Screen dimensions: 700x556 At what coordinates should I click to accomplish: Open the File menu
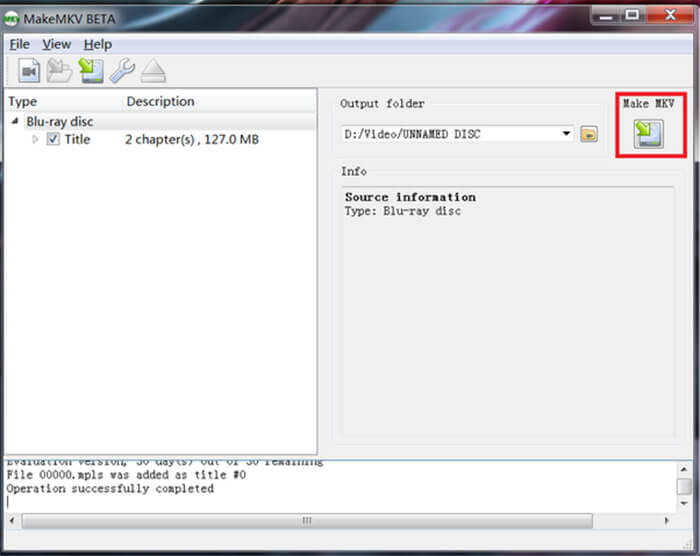[19, 44]
